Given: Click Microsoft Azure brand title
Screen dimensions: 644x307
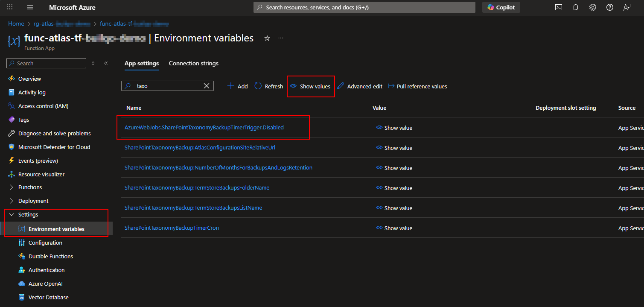Looking at the screenshot, I should (72, 7).
